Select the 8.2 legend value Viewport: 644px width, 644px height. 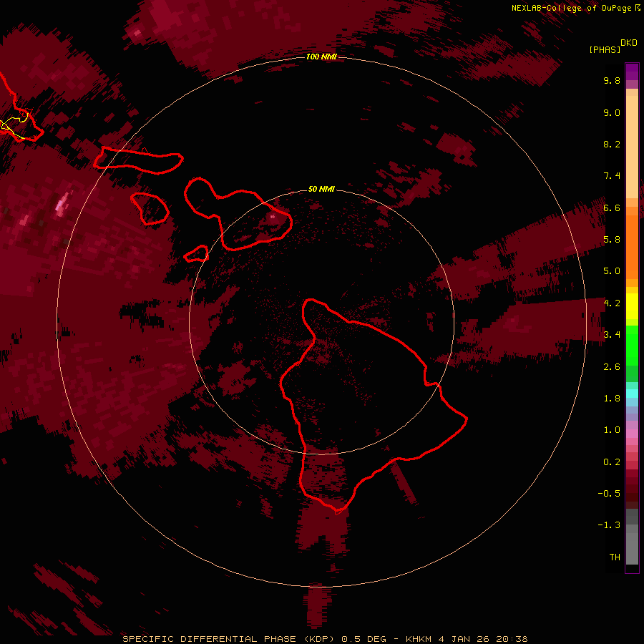pyautogui.click(x=612, y=144)
